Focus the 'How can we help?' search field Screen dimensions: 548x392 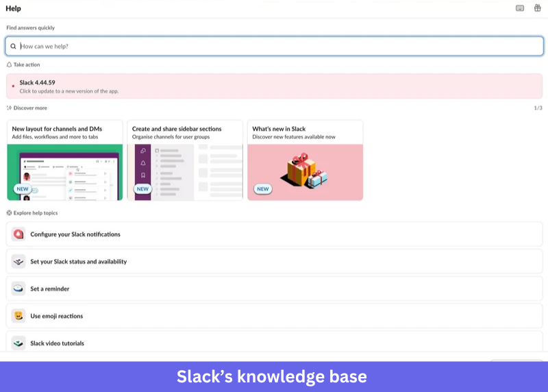[275, 46]
